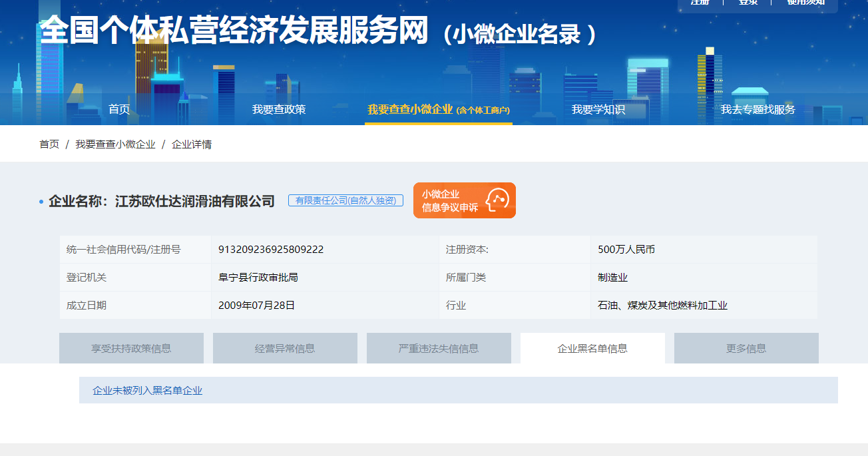
Task: Click the 成立日期 label
Action: tap(87, 306)
